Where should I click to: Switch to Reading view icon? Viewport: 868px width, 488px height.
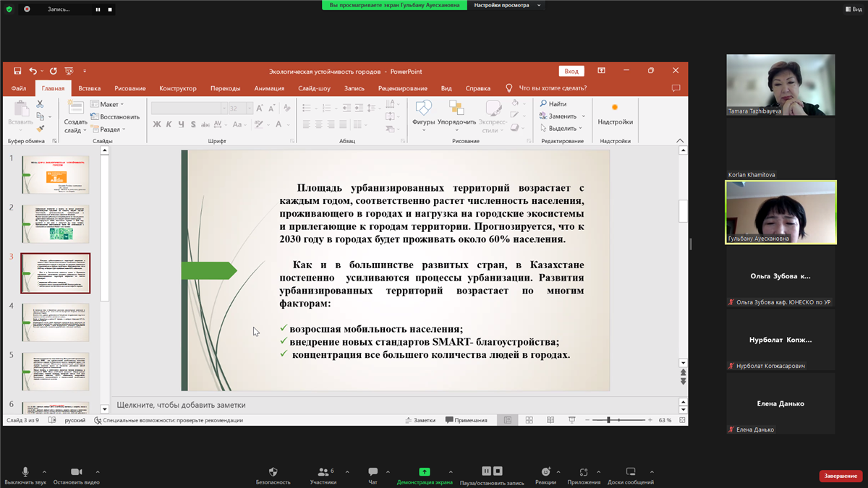[550, 420]
